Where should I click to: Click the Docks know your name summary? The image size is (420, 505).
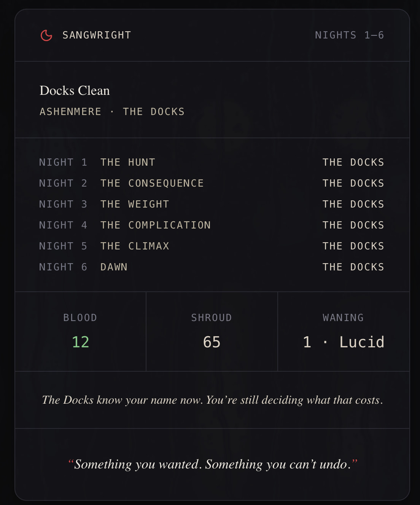(x=212, y=400)
